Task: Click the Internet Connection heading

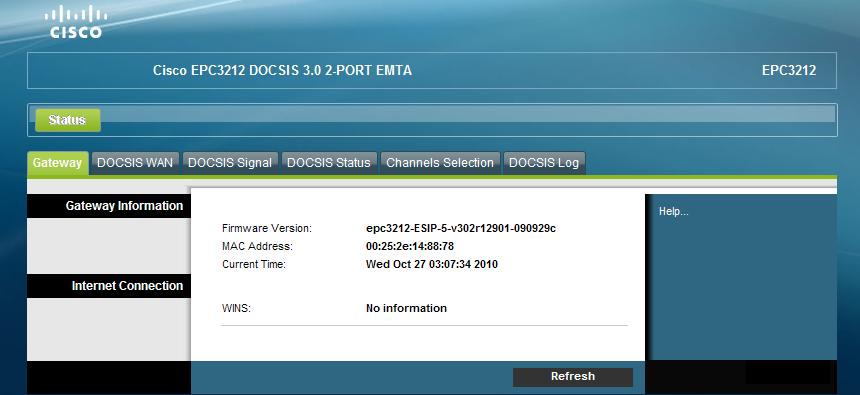Action: pyautogui.click(x=127, y=286)
